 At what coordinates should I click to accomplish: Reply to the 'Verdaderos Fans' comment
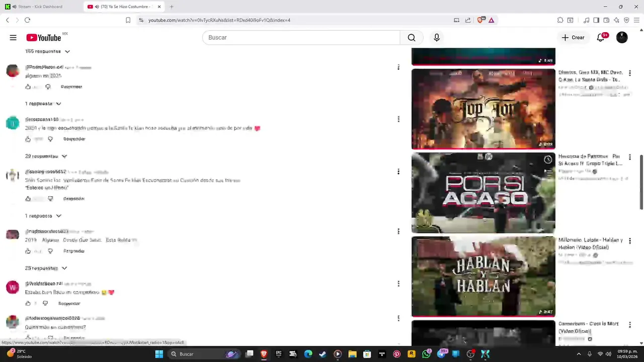tap(74, 199)
